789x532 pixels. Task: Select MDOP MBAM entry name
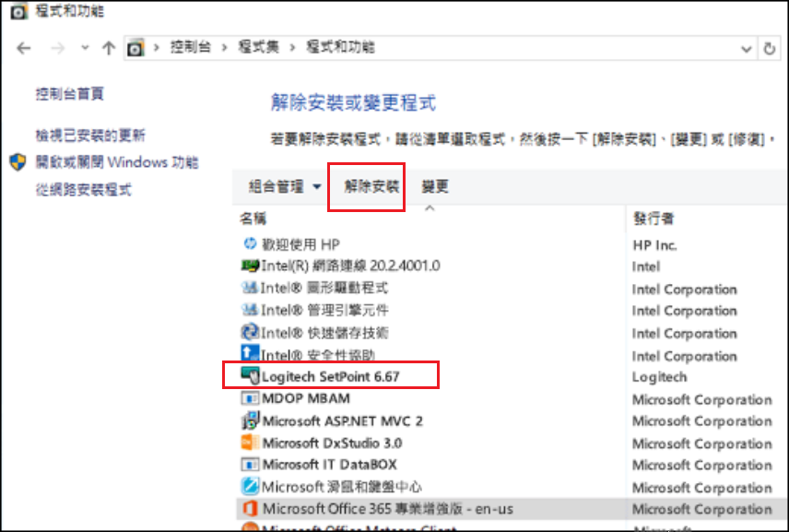[x=306, y=398]
